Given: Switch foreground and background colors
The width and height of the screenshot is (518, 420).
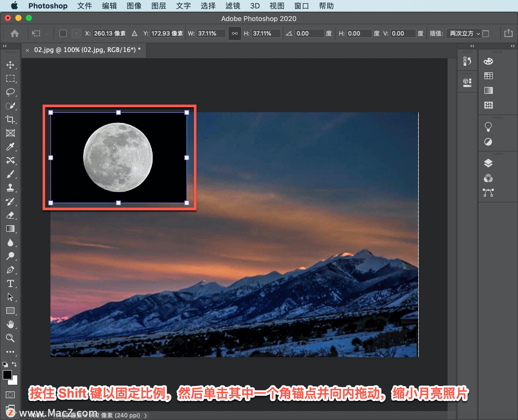Looking at the screenshot, I should pos(15,364).
